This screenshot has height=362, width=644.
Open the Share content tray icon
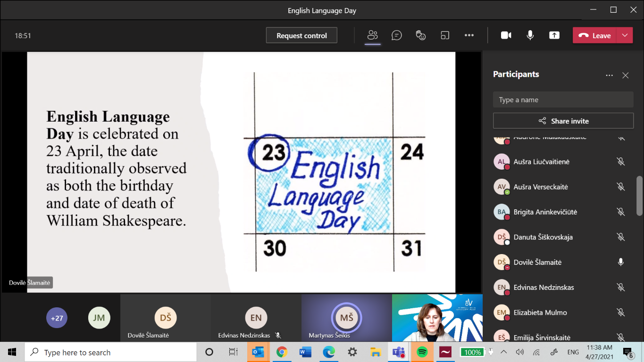(554, 35)
